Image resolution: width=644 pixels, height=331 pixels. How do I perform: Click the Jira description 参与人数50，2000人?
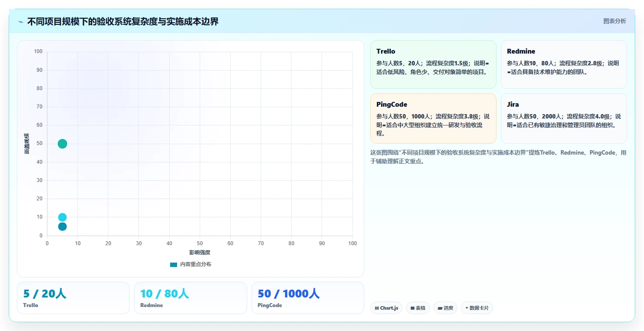[x=563, y=121]
